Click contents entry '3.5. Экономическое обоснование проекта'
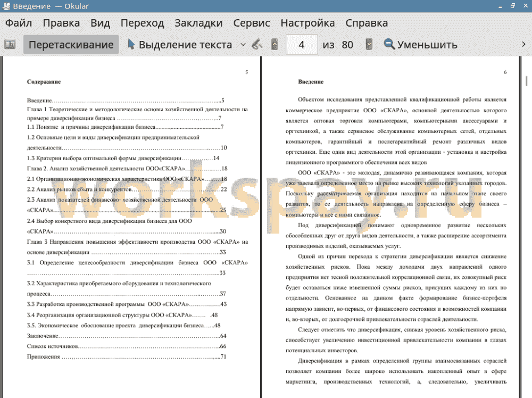This screenshot has height=398, width=532. pyautogui.click(x=124, y=326)
